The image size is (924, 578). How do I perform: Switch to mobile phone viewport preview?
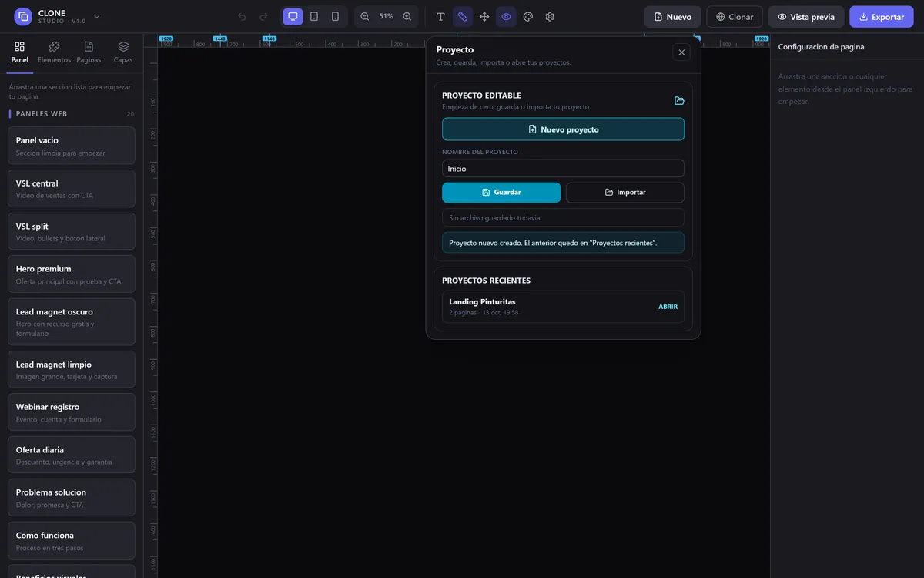[x=335, y=16]
